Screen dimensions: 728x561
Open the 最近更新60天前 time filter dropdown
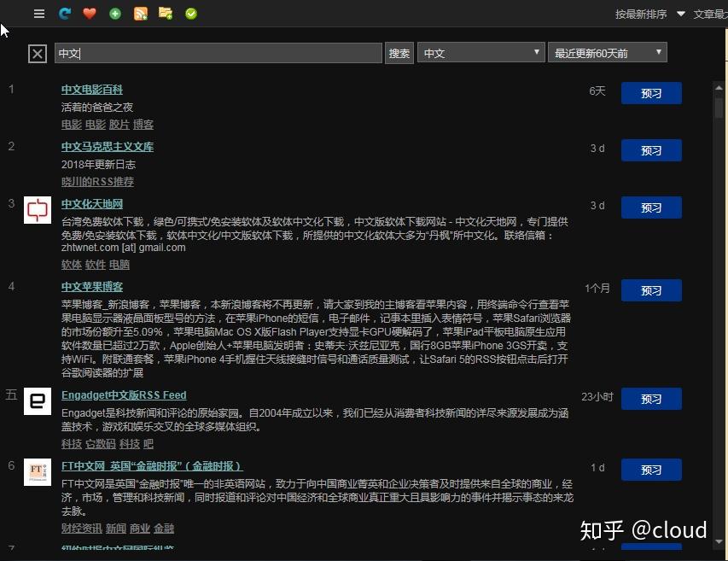tap(607, 52)
